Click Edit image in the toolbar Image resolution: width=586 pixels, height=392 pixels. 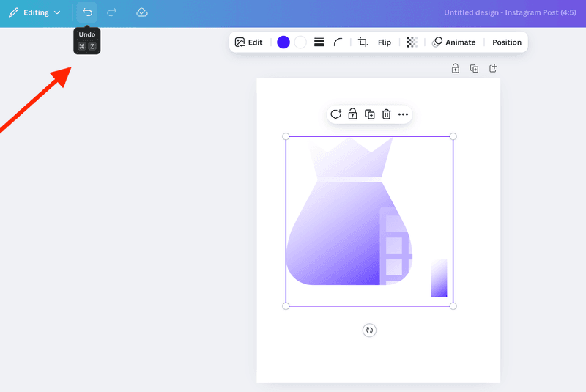248,42
